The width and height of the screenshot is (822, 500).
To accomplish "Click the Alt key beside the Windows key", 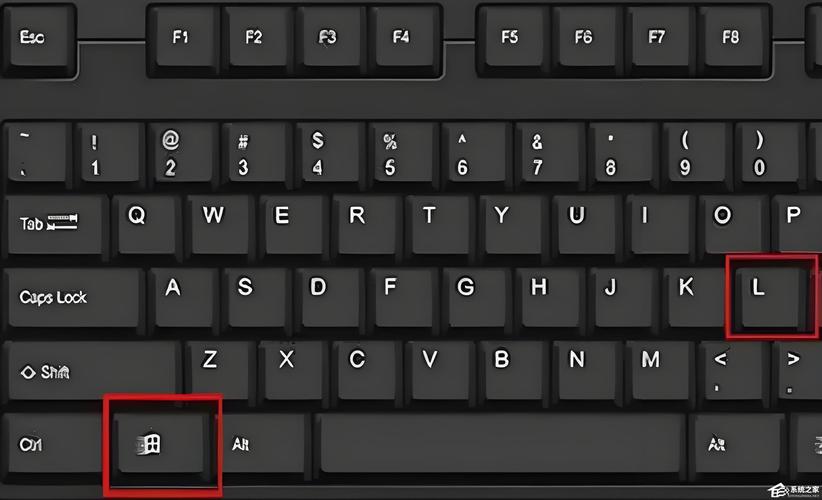I will (264, 444).
